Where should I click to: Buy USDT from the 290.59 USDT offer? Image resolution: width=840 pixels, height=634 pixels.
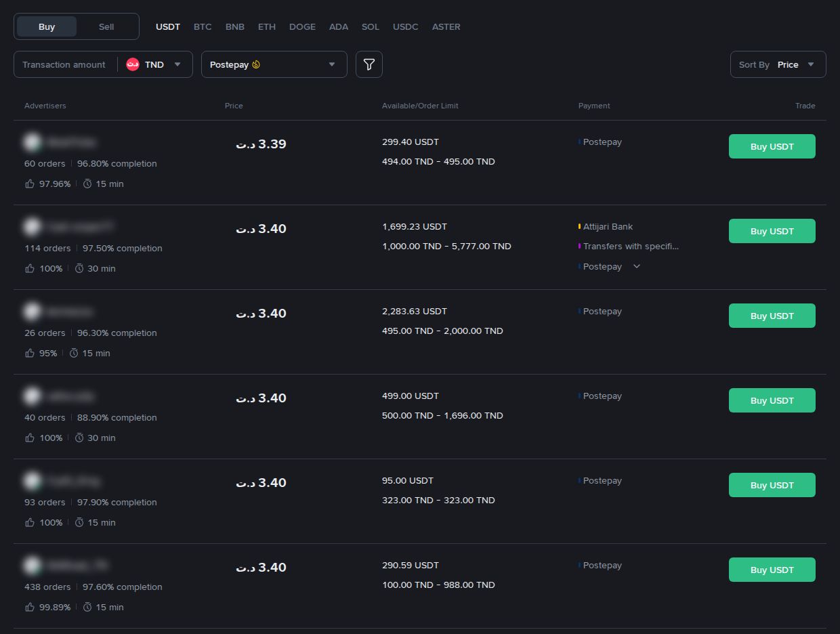pyautogui.click(x=772, y=570)
